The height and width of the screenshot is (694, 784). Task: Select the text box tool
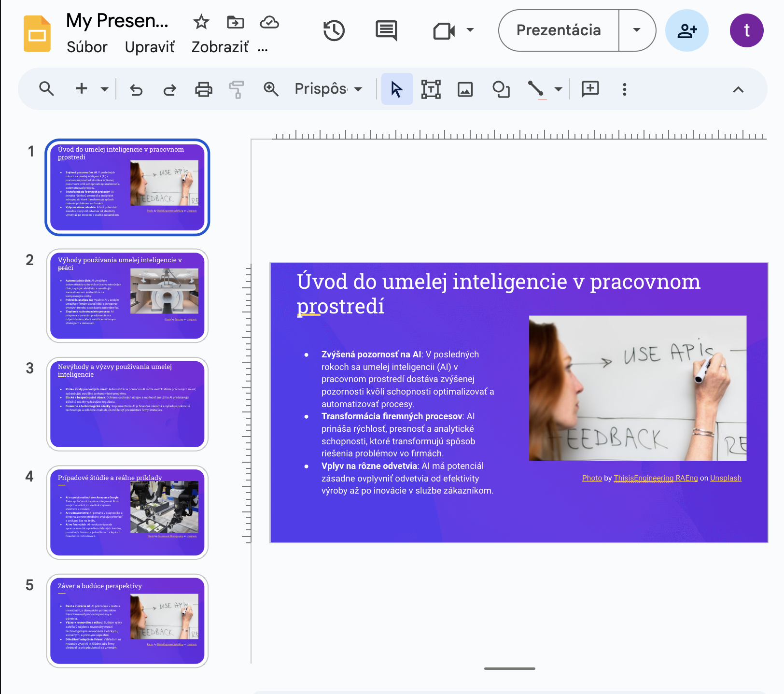point(431,89)
